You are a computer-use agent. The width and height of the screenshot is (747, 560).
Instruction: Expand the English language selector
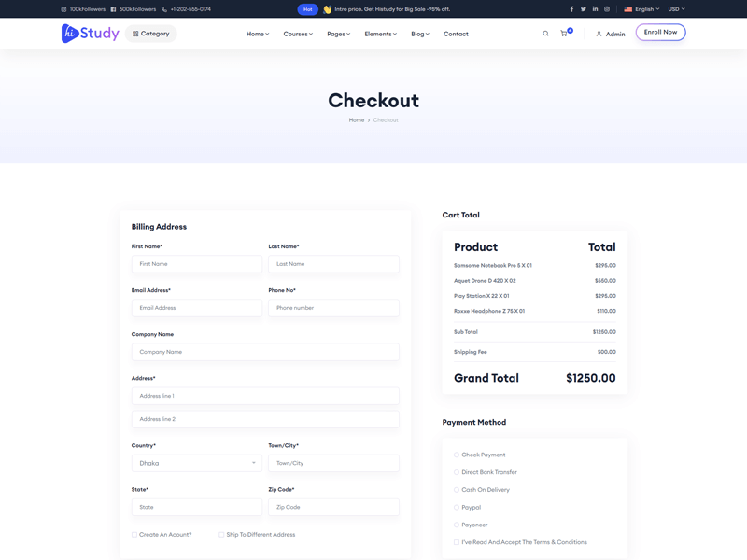[642, 9]
